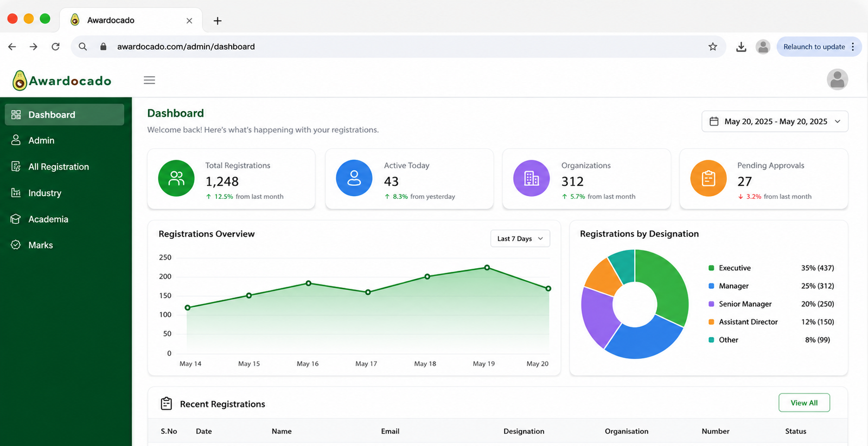
Task: Click the green Executive legend swatch
Action: [x=711, y=268]
